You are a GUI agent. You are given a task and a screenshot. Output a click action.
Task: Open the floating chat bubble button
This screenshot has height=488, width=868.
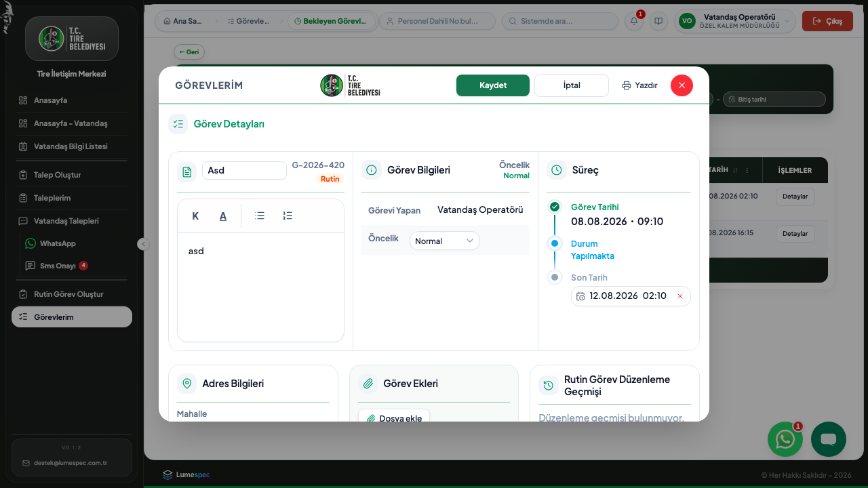[829, 439]
